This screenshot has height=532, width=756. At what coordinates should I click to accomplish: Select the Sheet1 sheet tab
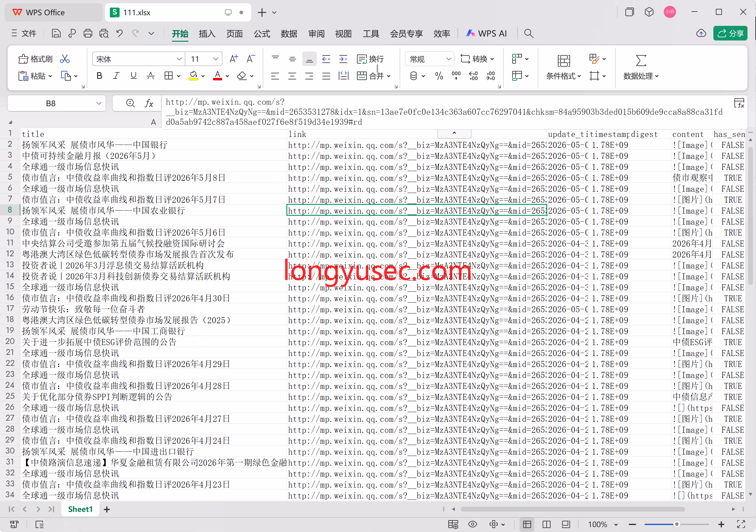click(80, 509)
